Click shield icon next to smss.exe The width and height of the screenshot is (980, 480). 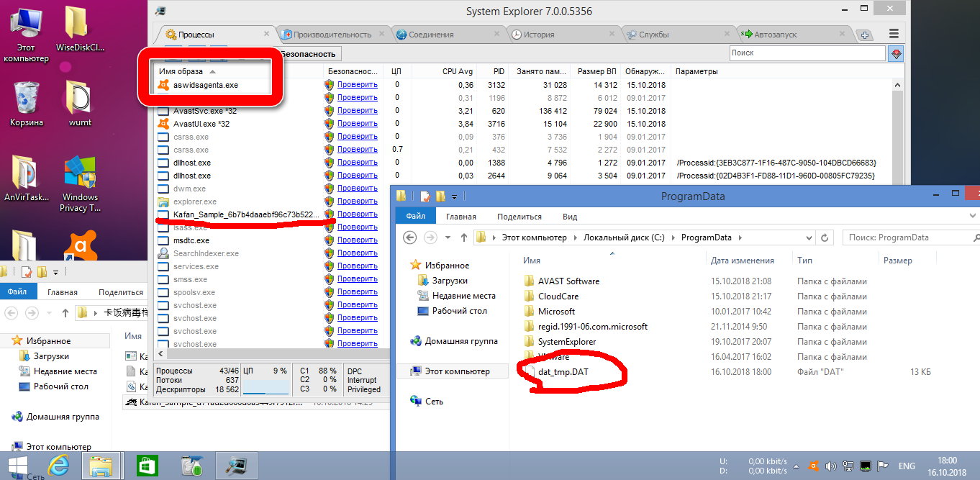(330, 279)
